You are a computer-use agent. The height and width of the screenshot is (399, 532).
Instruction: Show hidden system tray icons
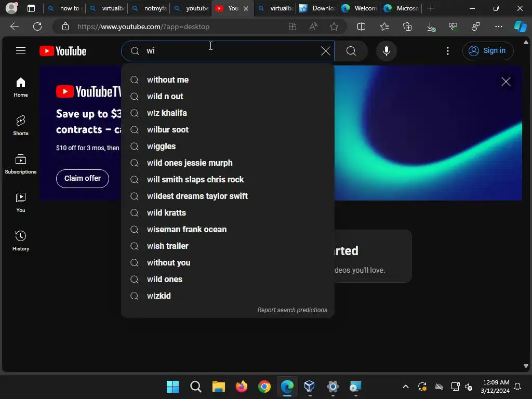pyautogui.click(x=405, y=387)
